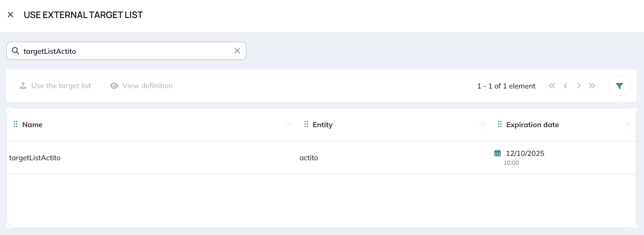Clear the targetListActito search text
This screenshot has height=235, width=644.
tap(237, 51)
